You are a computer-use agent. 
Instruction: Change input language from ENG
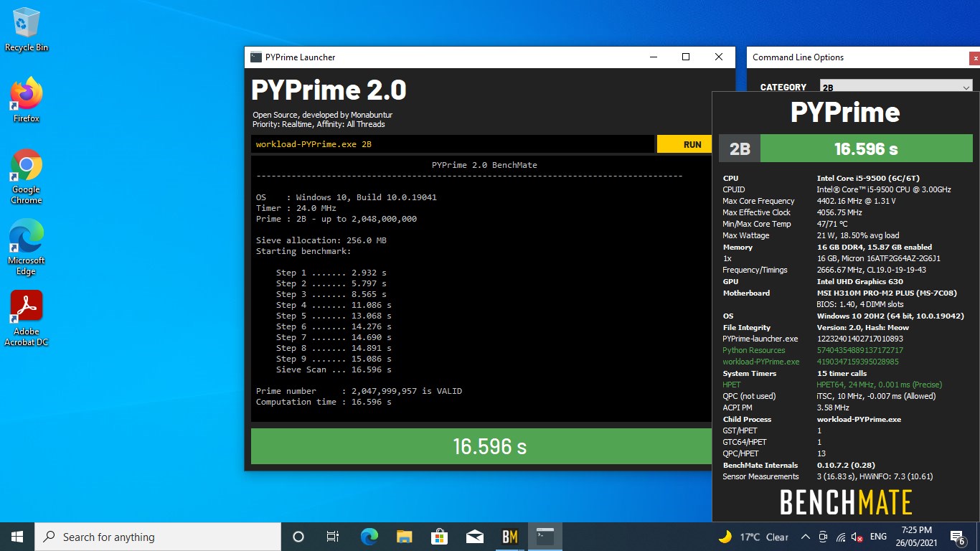click(878, 537)
